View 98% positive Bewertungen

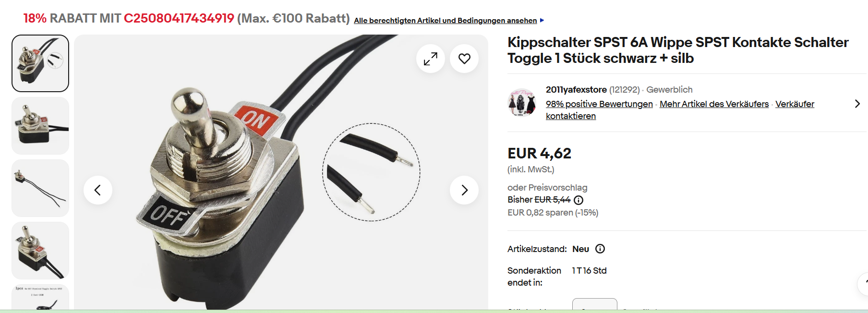click(599, 104)
